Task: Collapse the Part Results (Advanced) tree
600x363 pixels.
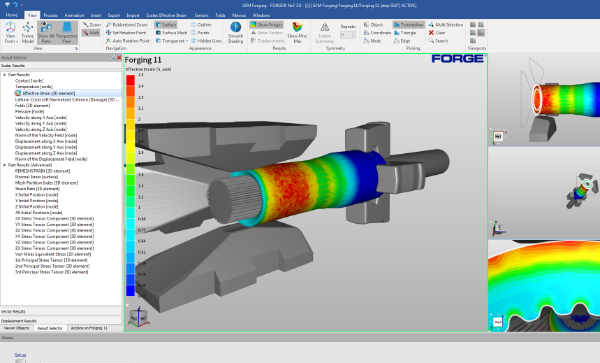Action: coord(5,165)
